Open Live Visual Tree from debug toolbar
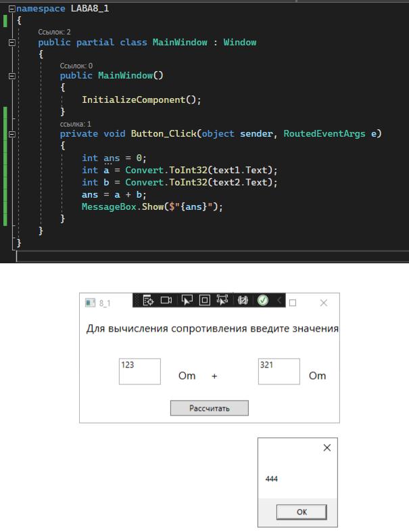Screen dimensions: 409x532 click(148, 301)
